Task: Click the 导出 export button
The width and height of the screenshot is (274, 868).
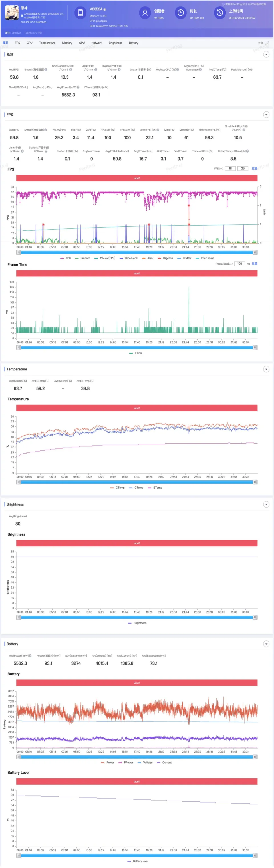Action: [260, 43]
